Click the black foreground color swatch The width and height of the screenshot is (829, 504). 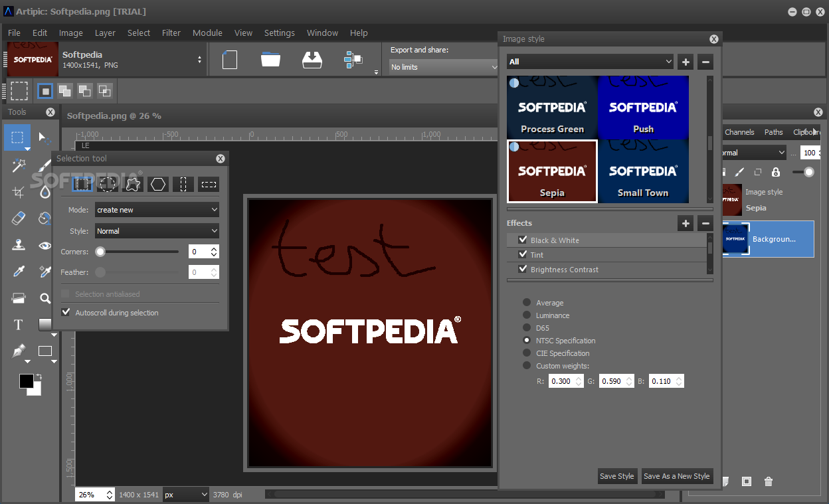click(x=27, y=381)
